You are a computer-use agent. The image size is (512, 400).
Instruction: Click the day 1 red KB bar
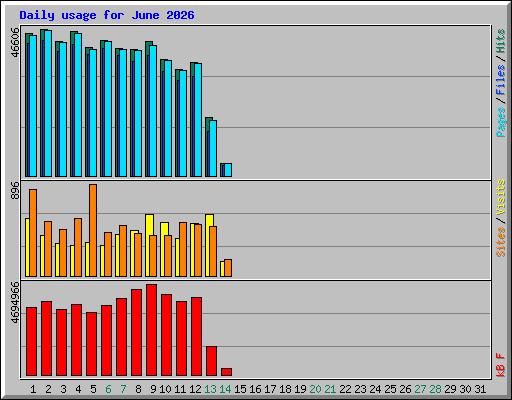(x=31, y=342)
